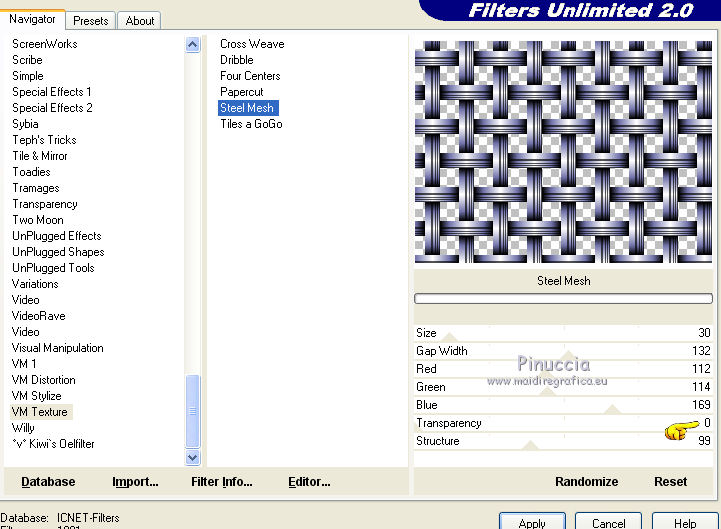Select Scribe category
This screenshot has height=529, width=721.
coord(27,60)
